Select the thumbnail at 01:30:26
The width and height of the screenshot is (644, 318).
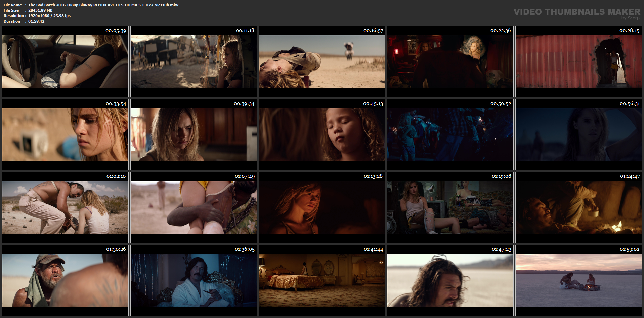pyautogui.click(x=65, y=280)
